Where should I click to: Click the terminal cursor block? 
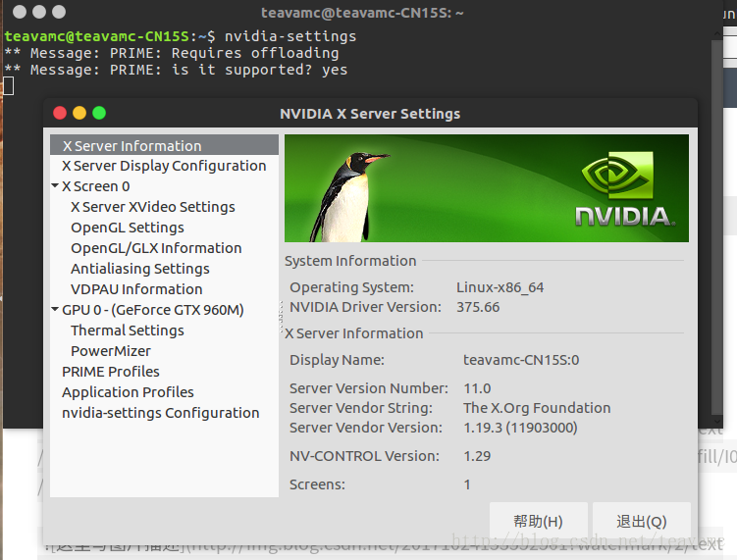click(9, 86)
